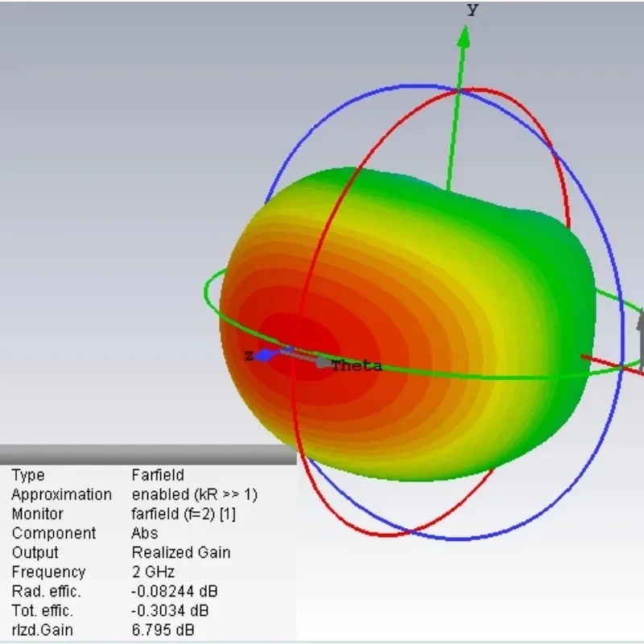644x644 pixels.
Task: Click the gray Theta arrowhead marker
Action: [323, 363]
